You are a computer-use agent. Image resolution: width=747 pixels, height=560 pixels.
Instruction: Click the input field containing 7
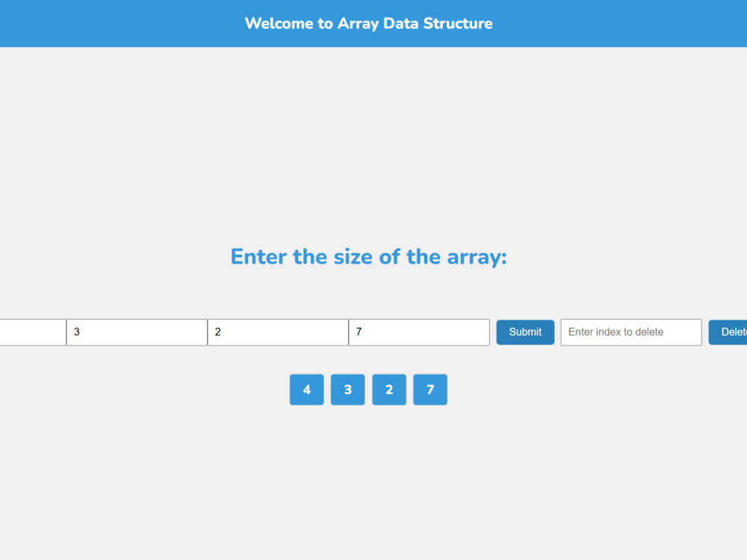coord(419,332)
